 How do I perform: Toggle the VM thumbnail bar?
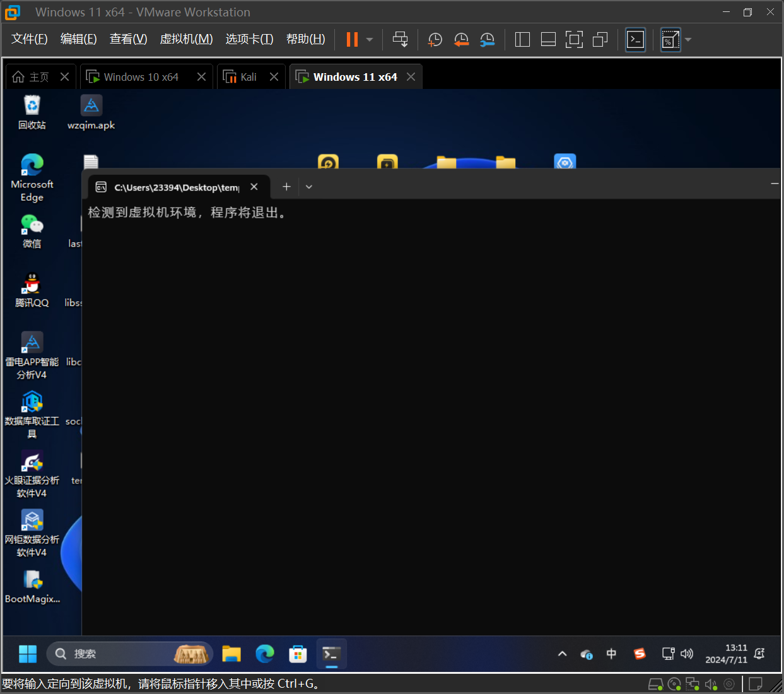548,39
